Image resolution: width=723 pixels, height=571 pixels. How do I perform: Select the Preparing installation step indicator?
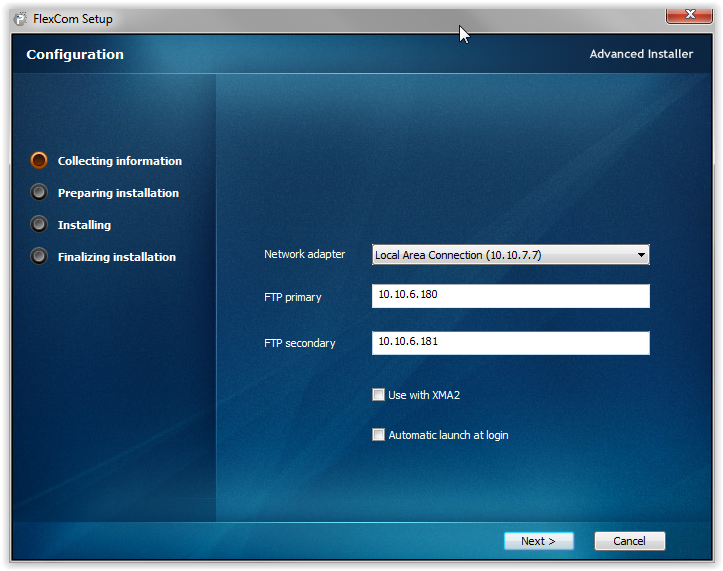pyautogui.click(x=39, y=192)
